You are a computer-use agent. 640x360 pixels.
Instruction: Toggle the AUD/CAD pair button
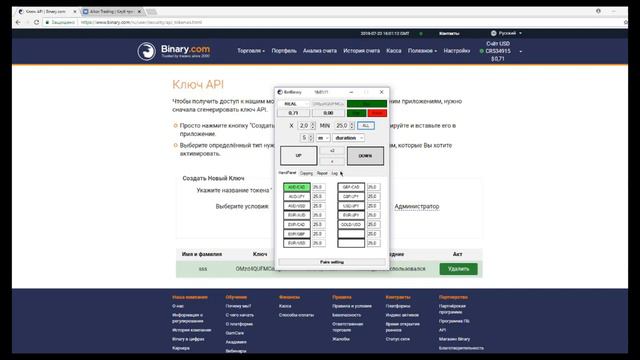(296, 187)
